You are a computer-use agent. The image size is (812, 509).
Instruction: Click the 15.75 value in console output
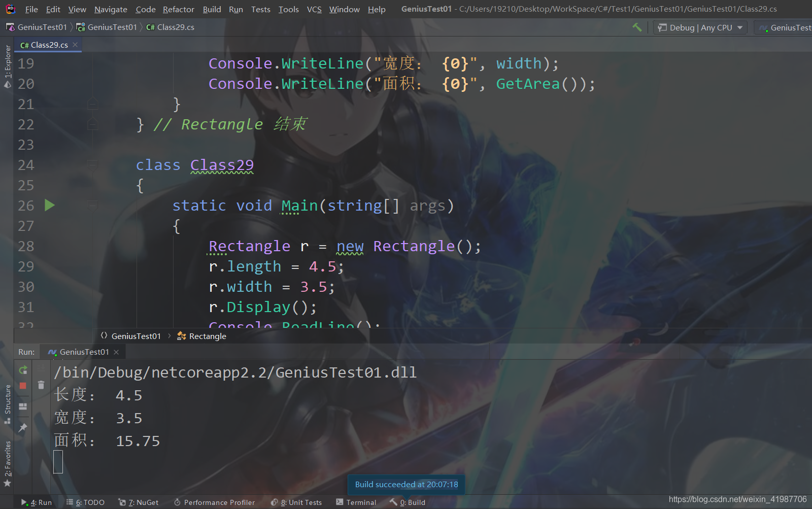tap(138, 441)
